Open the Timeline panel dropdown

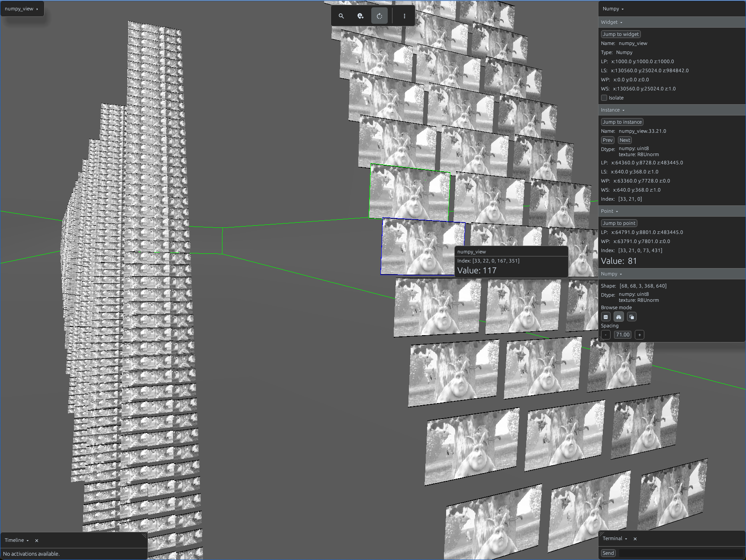(17, 540)
